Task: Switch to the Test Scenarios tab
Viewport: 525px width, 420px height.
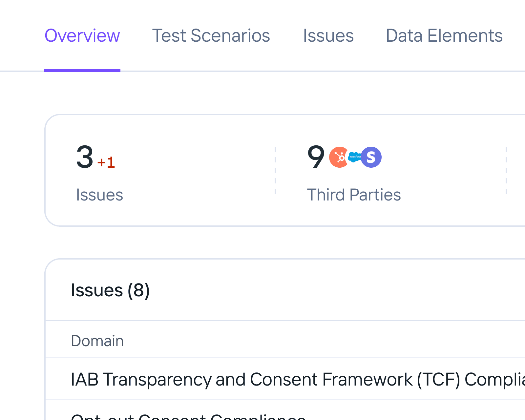Action: [x=211, y=35]
